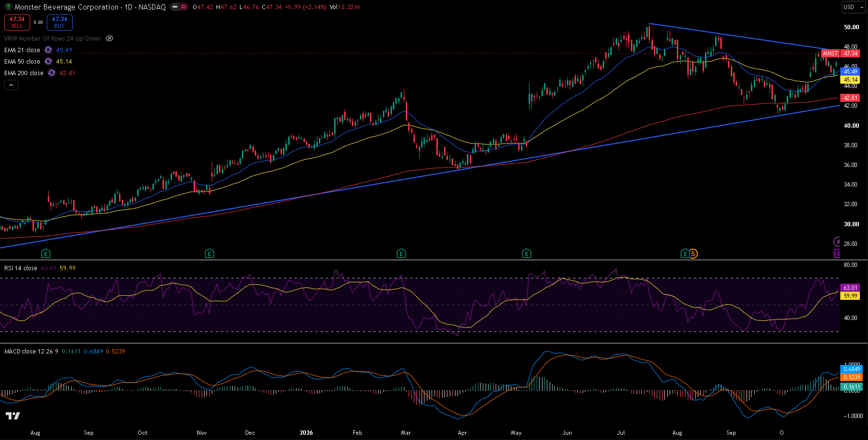
Task: Click the Apr label on the time axis
Action: coord(462,432)
